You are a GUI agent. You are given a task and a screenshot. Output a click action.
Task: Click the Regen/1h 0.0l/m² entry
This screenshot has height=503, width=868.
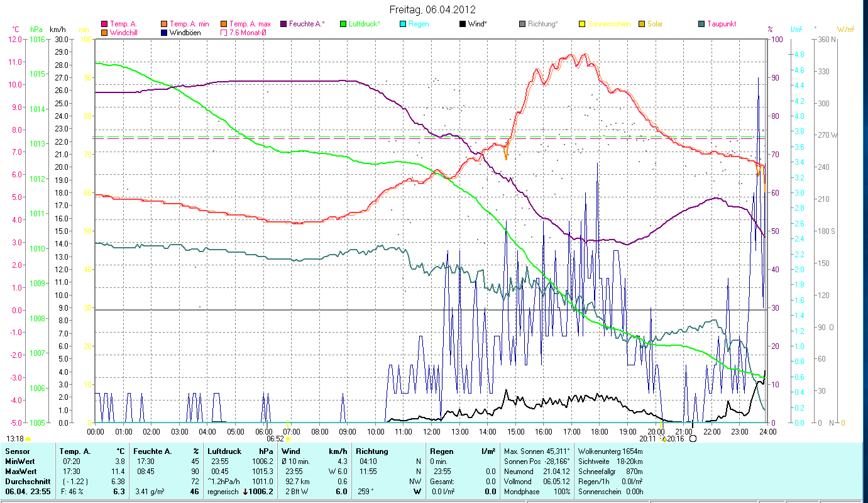(610, 482)
